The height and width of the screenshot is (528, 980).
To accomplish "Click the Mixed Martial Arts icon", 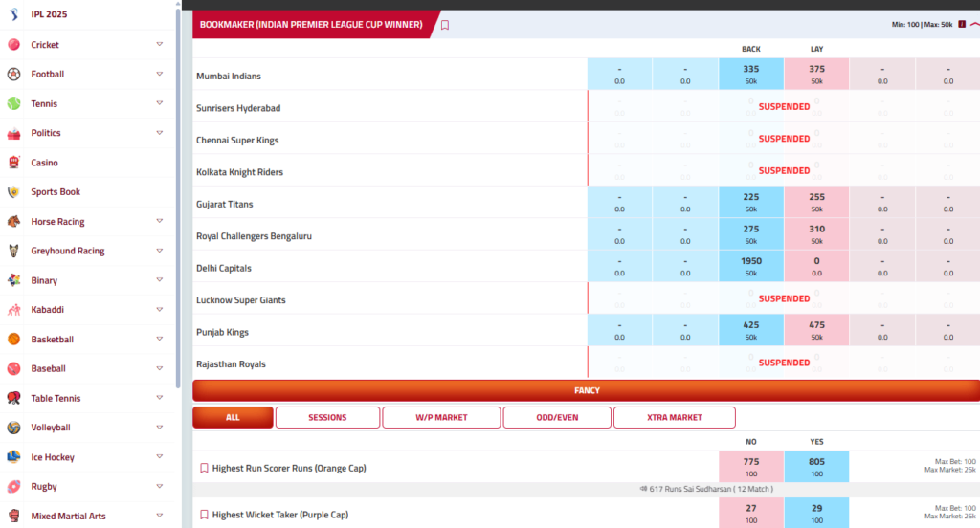I will (13, 516).
